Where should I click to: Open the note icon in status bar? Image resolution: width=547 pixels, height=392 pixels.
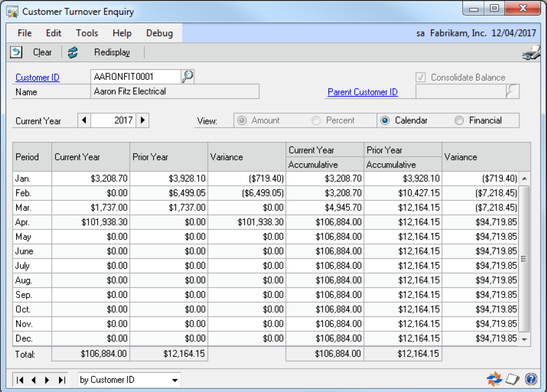coord(513,379)
